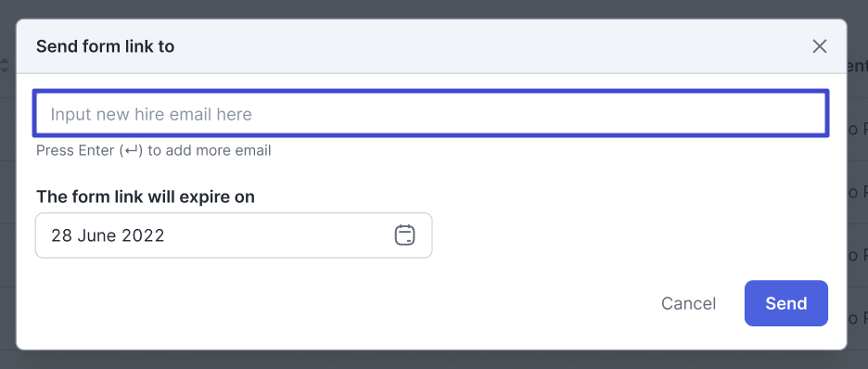Click the dimmed backdrop above the dialog
Screen dimensions: 868x369
(432, 9)
